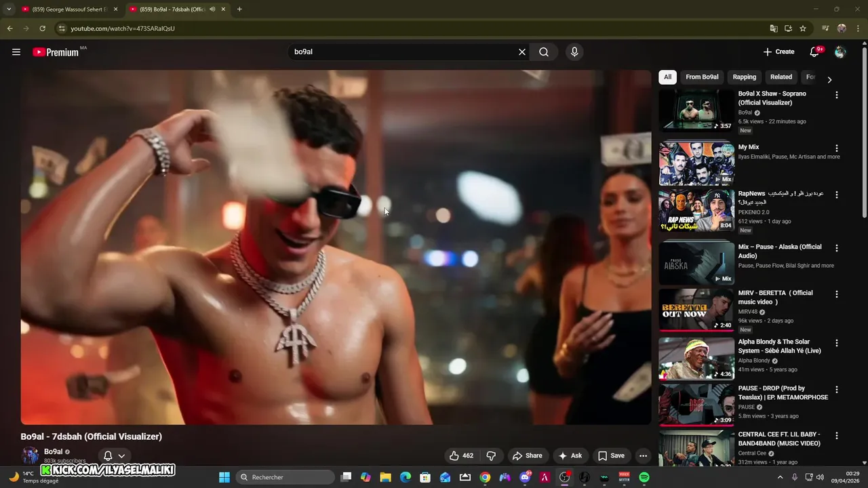Open options menu for CENTRAL CEE video
The height and width of the screenshot is (488, 868).
pos(836,436)
